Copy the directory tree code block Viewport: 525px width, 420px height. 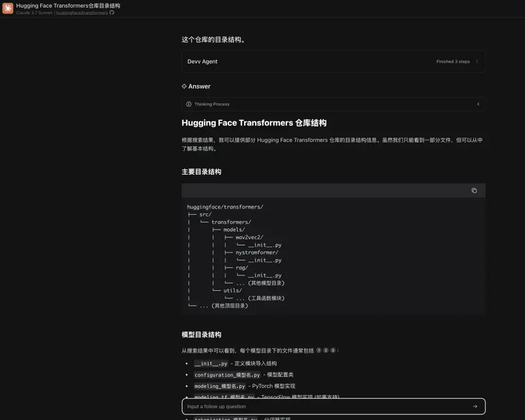pos(474,190)
